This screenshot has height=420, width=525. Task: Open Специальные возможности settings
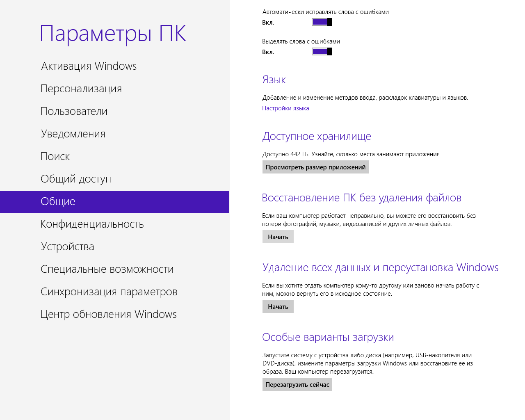pyautogui.click(x=107, y=269)
